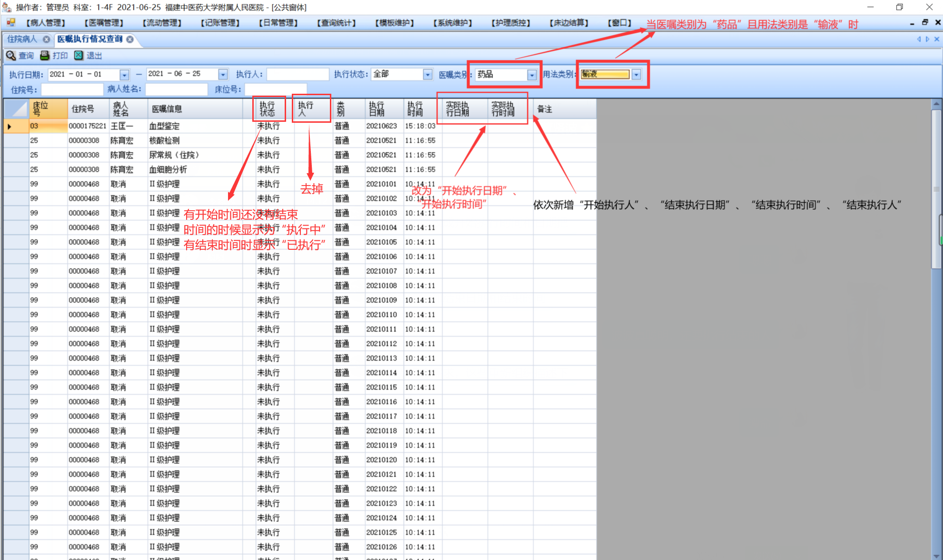This screenshot has height=560, width=943.
Task: Expand the 用法类别 dropdown arrow
Action: (636, 75)
